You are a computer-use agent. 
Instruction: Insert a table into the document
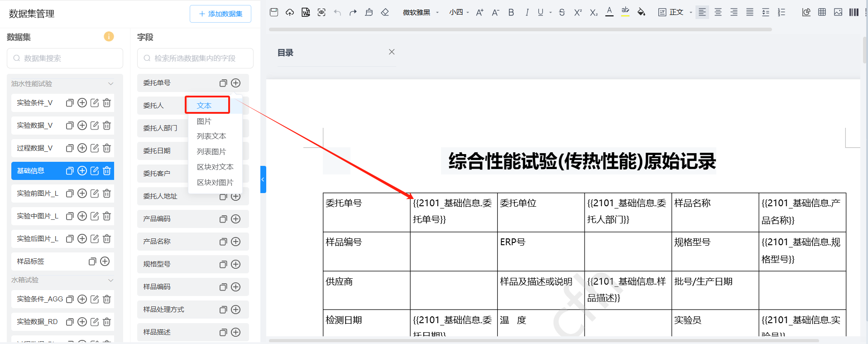pyautogui.click(x=822, y=12)
